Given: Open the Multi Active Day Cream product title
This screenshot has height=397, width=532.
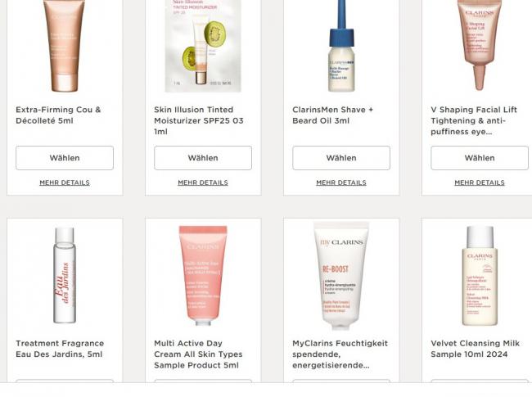Looking at the screenshot, I should pyautogui.click(x=198, y=354).
